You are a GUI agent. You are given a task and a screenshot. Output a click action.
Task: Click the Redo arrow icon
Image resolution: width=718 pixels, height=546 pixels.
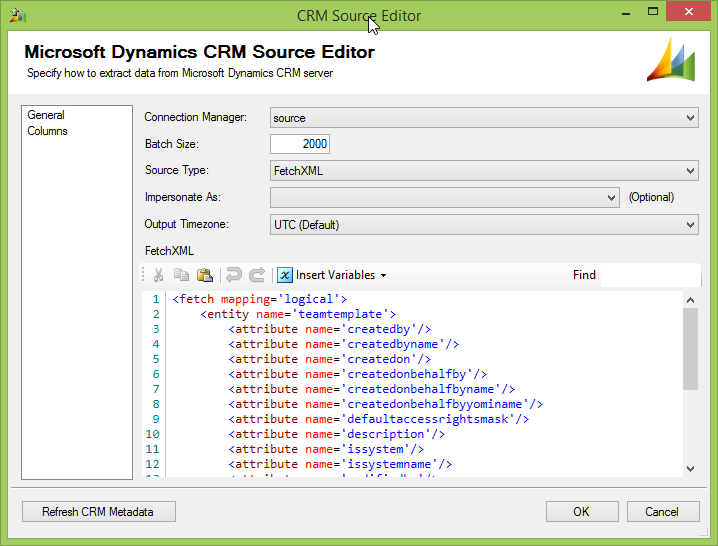click(257, 275)
